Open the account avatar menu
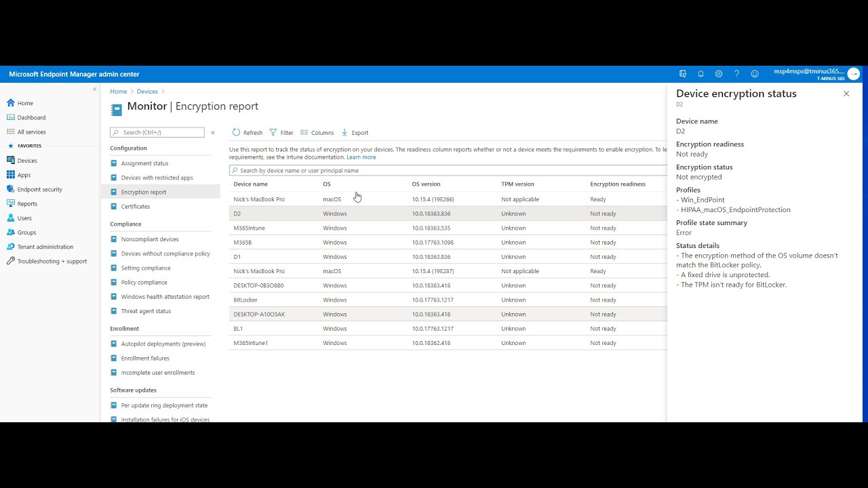 854,74
